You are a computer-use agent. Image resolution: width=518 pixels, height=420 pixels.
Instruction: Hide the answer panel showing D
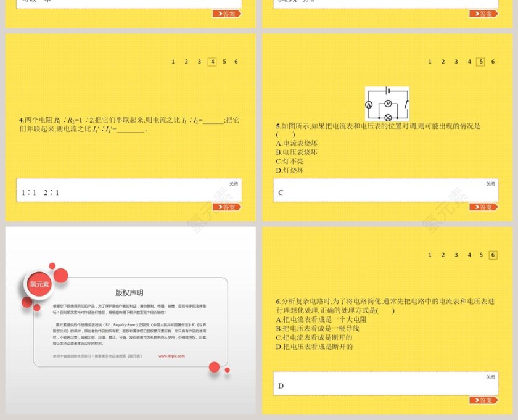(x=490, y=377)
